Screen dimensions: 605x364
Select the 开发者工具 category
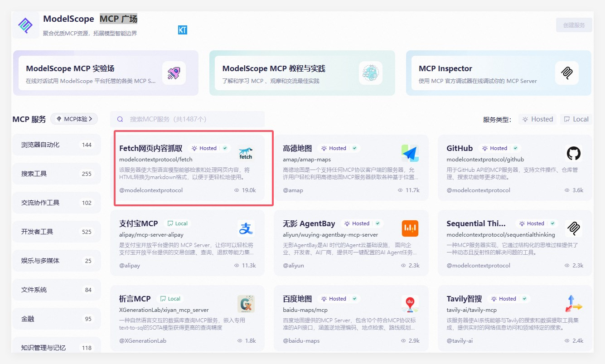56,232
